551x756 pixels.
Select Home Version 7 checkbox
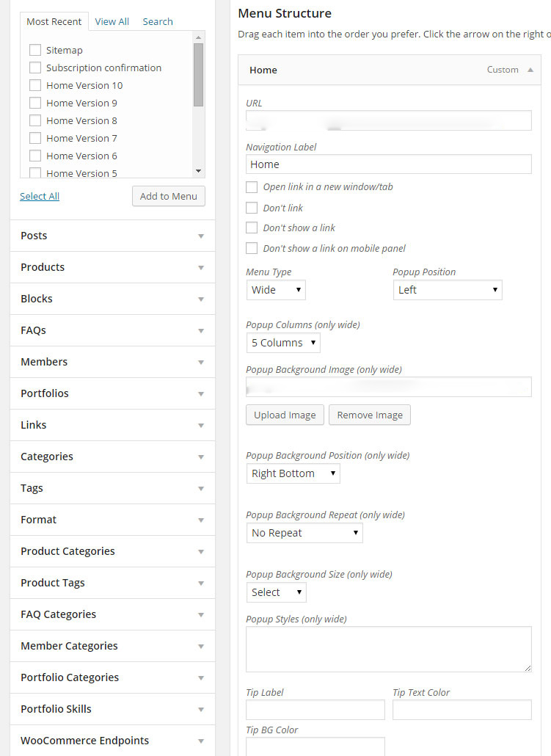pos(35,138)
